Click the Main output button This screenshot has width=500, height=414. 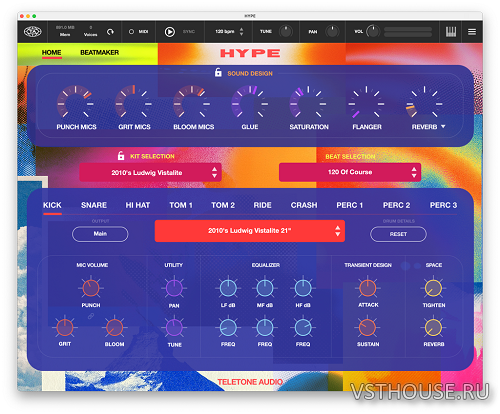pos(100,234)
